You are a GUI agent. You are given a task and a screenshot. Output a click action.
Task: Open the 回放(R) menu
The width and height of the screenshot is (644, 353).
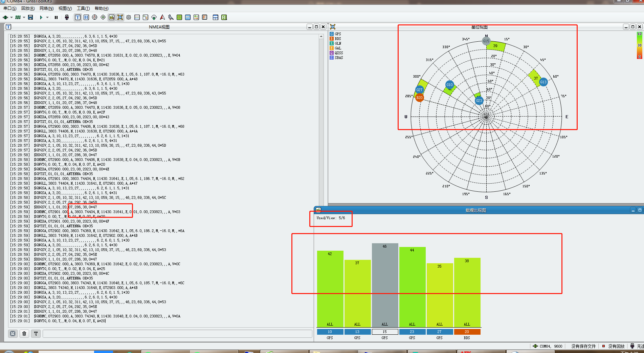[28, 8]
